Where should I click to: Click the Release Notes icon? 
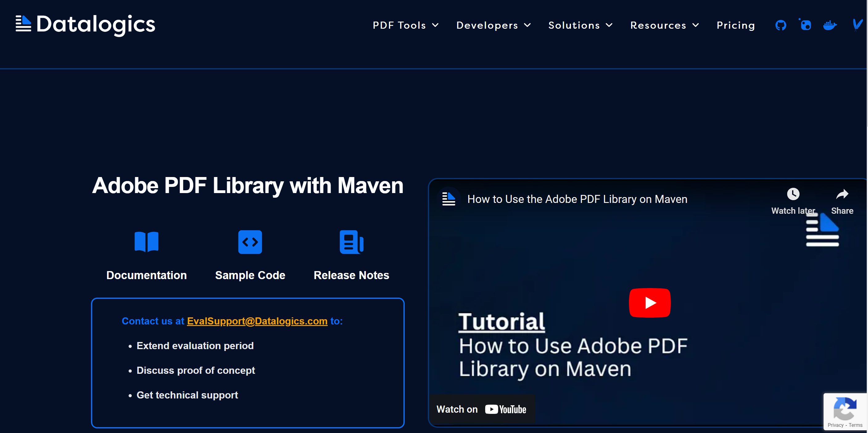click(x=351, y=241)
